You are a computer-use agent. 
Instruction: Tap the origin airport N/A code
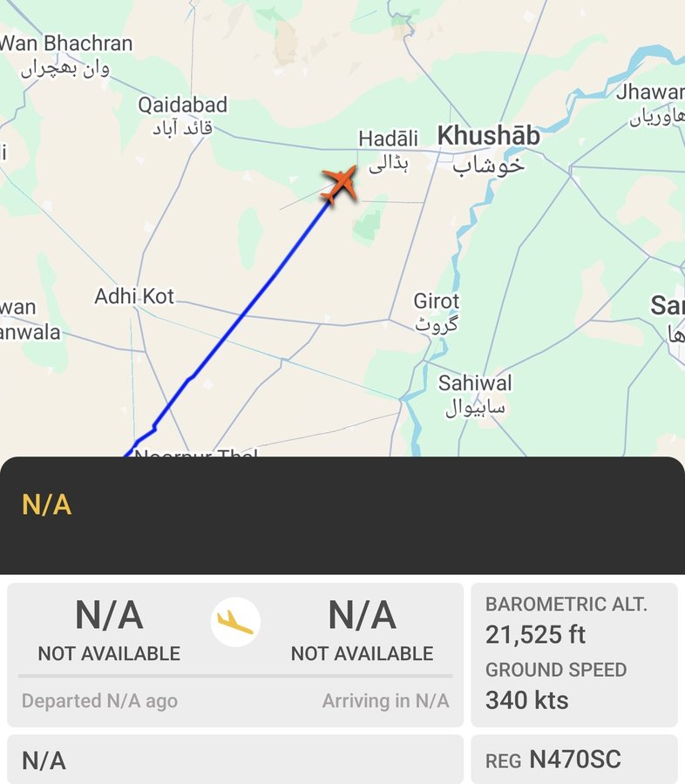[x=109, y=616]
